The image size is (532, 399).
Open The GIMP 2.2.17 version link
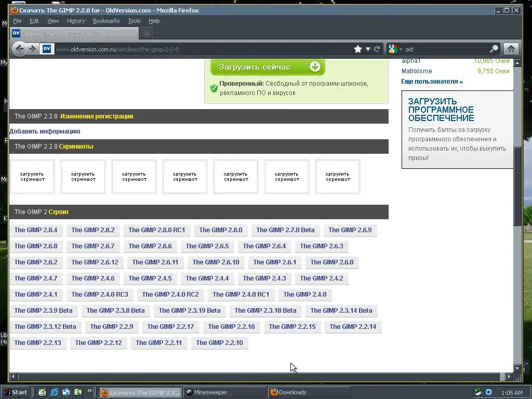pyautogui.click(x=170, y=327)
